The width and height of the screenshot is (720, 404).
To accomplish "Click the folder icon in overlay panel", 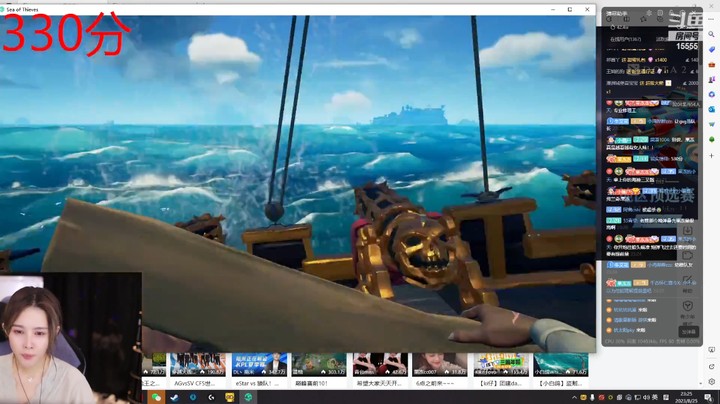I will (x=687, y=255).
